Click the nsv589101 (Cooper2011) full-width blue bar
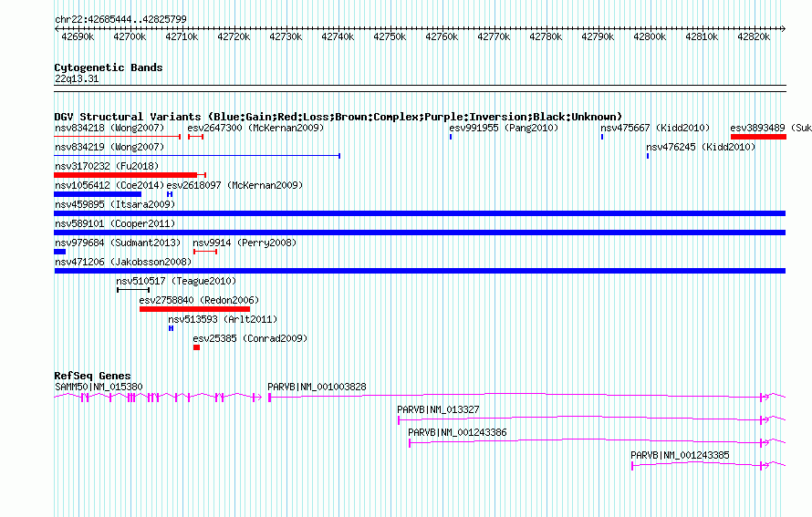This screenshot has height=517, width=812. 420,233
